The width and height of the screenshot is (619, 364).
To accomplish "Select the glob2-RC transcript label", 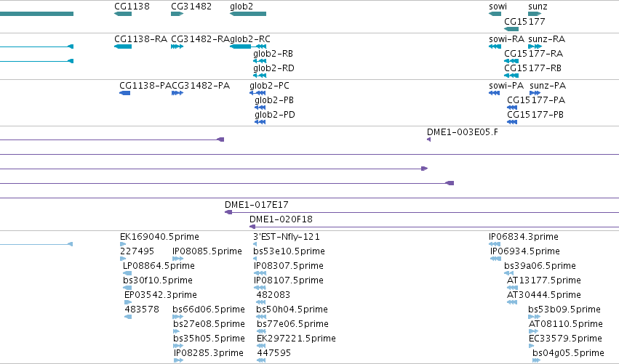I will (x=250, y=39).
